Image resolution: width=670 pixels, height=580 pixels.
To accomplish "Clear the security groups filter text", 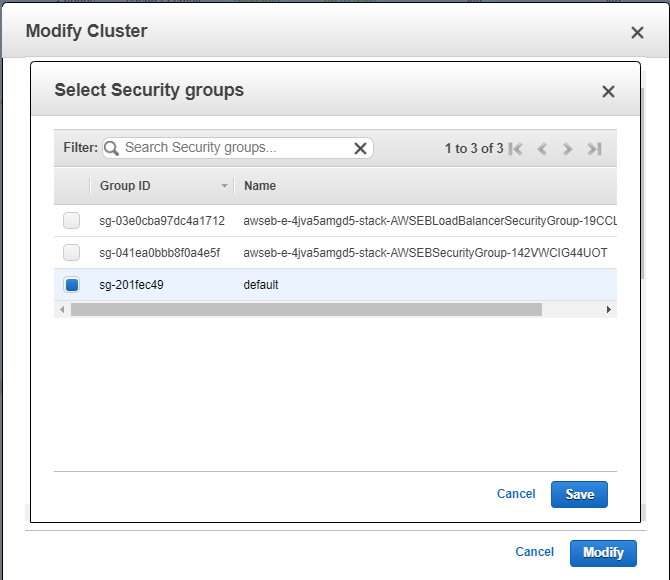I will 360,148.
